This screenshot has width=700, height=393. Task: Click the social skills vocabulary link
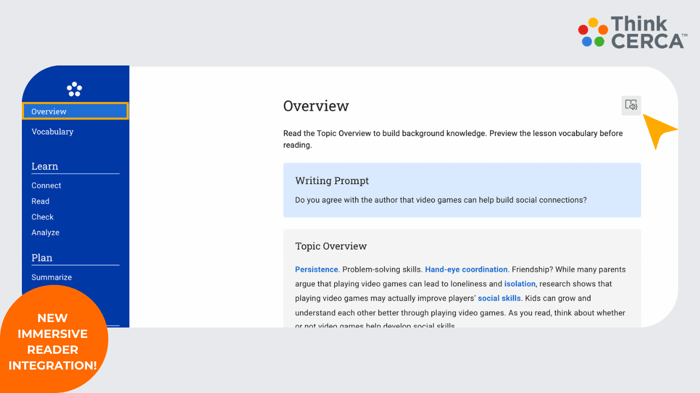[x=499, y=298]
